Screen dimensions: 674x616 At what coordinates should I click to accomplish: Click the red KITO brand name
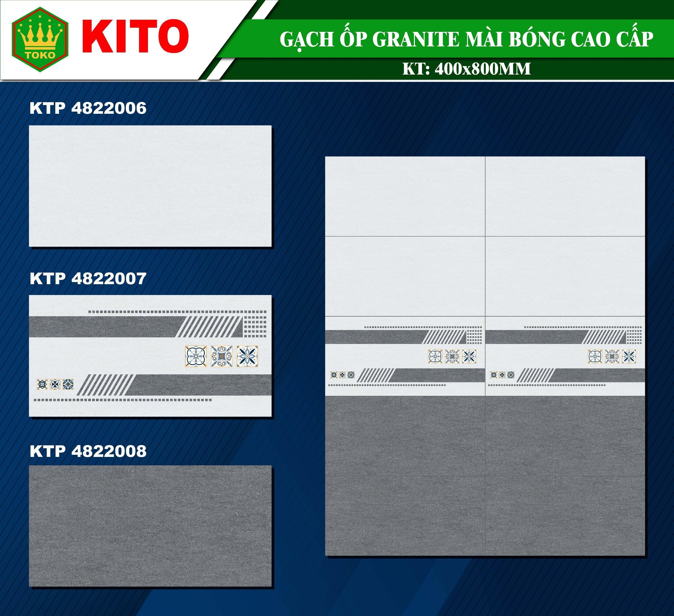tap(135, 36)
